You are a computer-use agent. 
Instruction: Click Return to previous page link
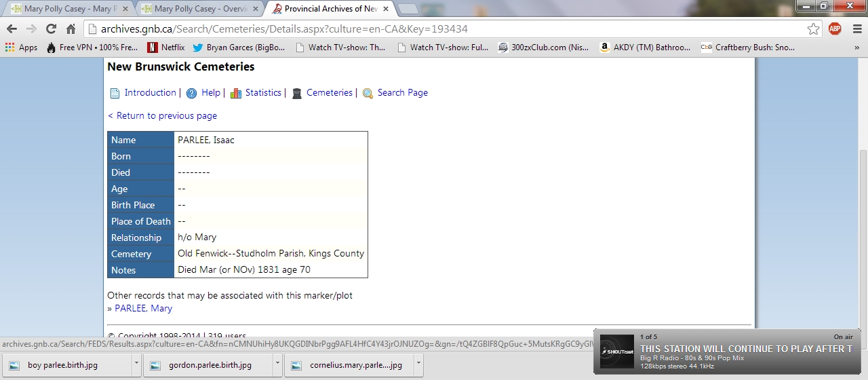[x=163, y=115]
